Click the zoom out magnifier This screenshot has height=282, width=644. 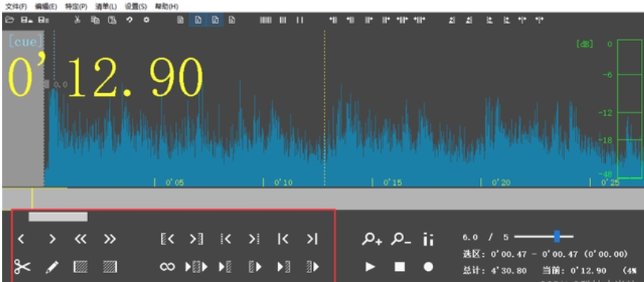coord(400,239)
